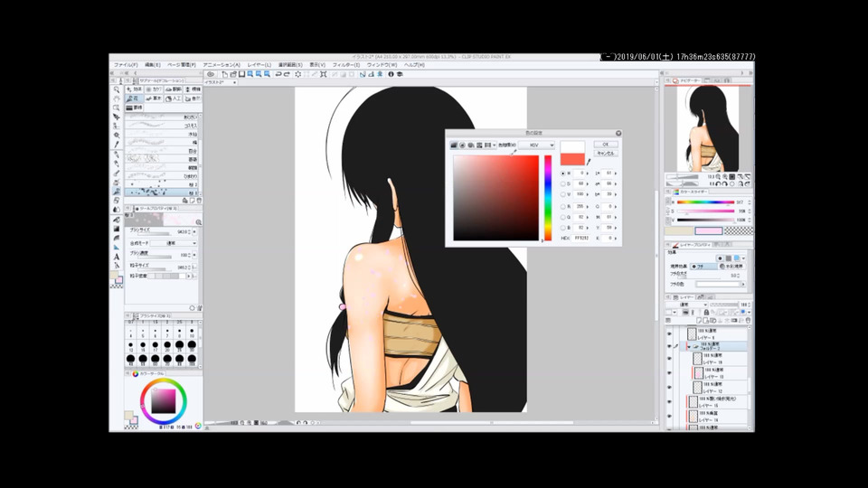Hide レイヤー 13 with its eye icon
The height and width of the screenshot is (488, 868).
pyautogui.click(x=669, y=373)
